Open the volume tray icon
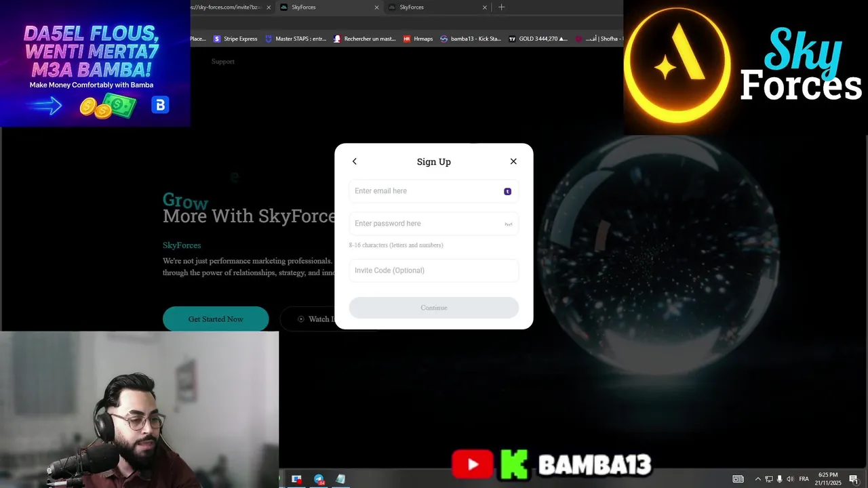 coord(790,479)
